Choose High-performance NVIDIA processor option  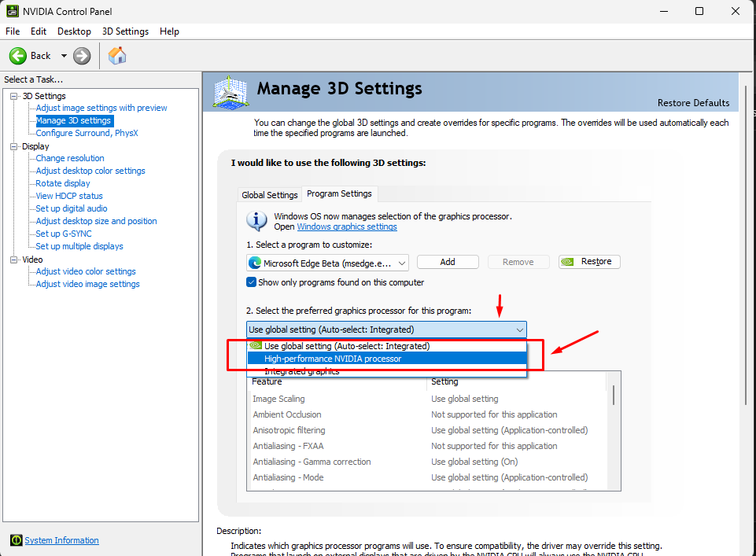(x=332, y=359)
